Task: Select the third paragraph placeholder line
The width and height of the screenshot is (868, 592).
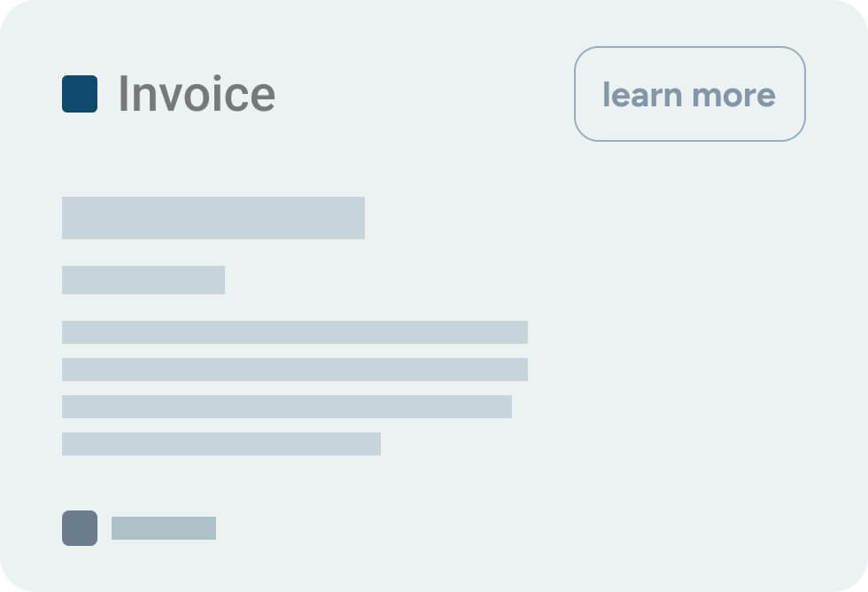Action: tap(287, 407)
